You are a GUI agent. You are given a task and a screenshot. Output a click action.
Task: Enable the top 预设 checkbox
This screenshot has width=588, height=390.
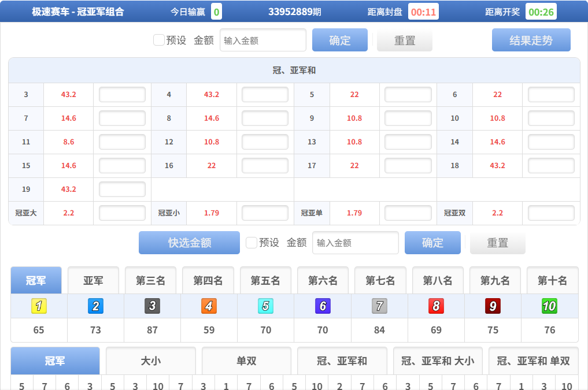point(159,40)
